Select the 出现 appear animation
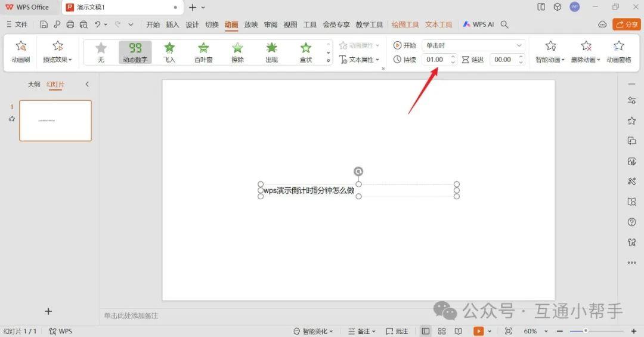Viewport: 644px width, 337px height. click(x=271, y=52)
